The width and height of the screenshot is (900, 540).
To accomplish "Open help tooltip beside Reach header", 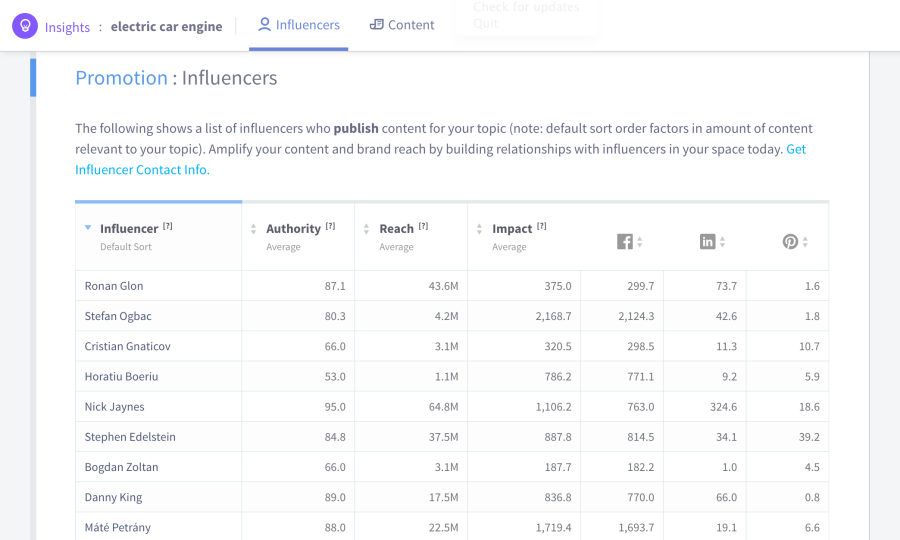I will (x=424, y=226).
